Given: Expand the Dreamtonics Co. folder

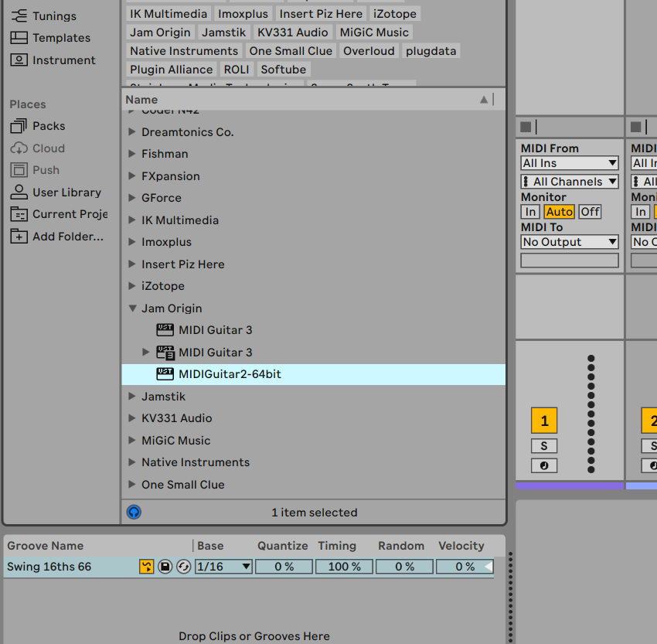Looking at the screenshot, I should click(x=132, y=131).
